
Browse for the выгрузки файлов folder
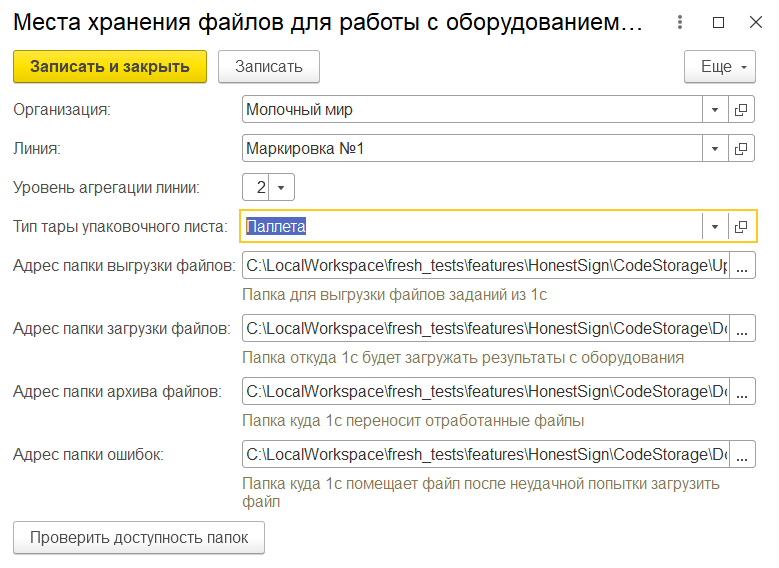[742, 266]
